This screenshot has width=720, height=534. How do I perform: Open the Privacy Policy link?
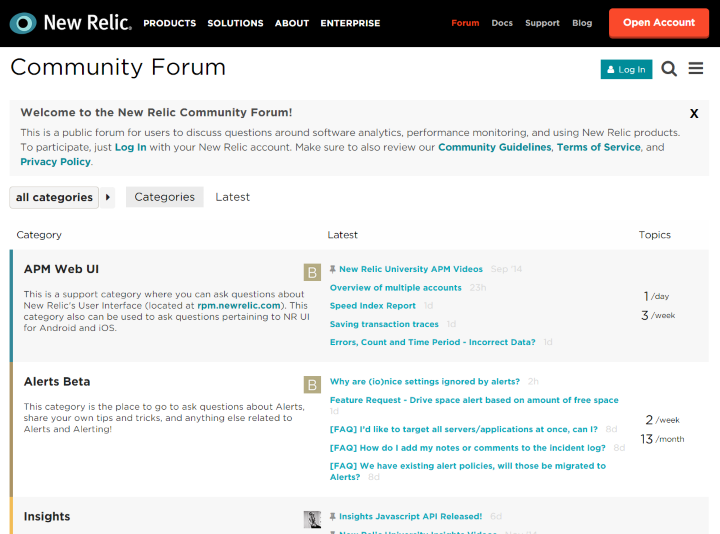coord(56,162)
